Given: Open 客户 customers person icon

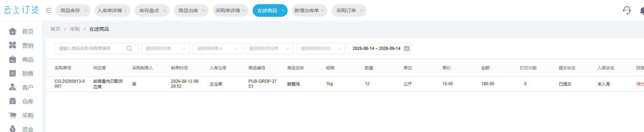Looking at the screenshot, I should click(x=13, y=87).
